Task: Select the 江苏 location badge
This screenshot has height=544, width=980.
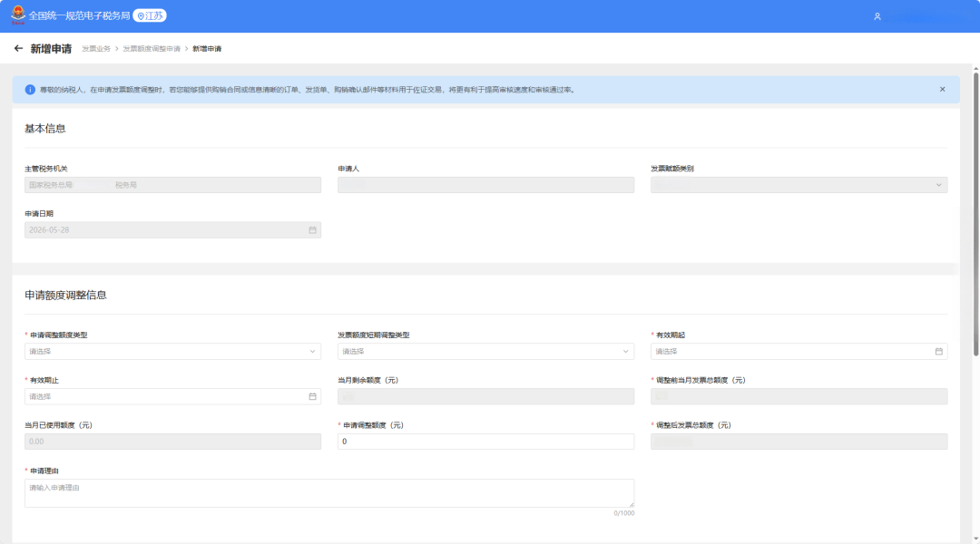Action: [150, 15]
